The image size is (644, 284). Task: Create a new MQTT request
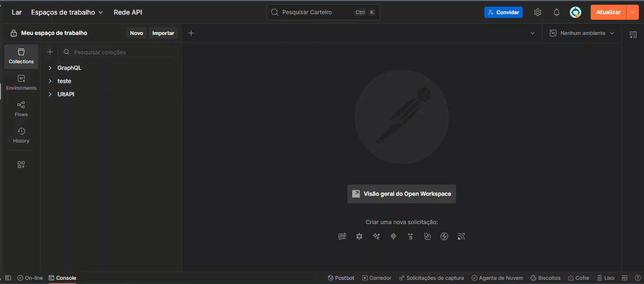click(461, 236)
